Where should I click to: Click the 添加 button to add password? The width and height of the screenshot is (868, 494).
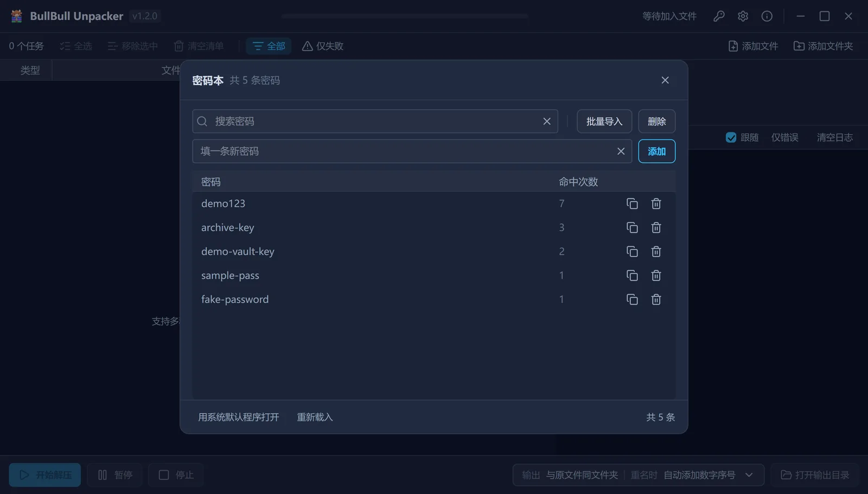coord(656,151)
